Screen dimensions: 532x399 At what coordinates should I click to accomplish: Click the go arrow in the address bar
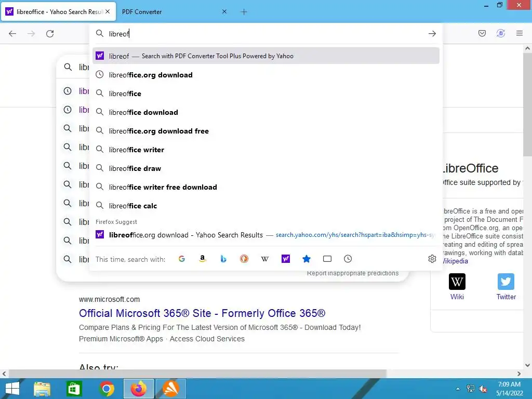tap(432, 34)
